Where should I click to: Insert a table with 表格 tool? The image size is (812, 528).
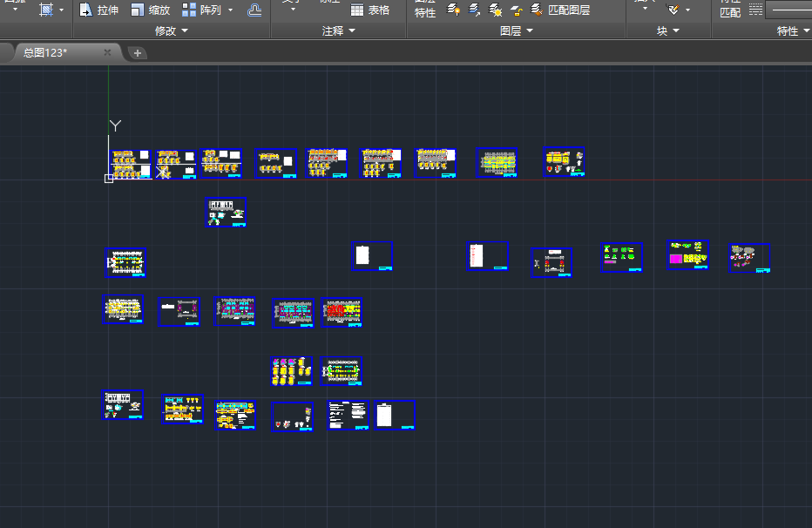click(369, 10)
